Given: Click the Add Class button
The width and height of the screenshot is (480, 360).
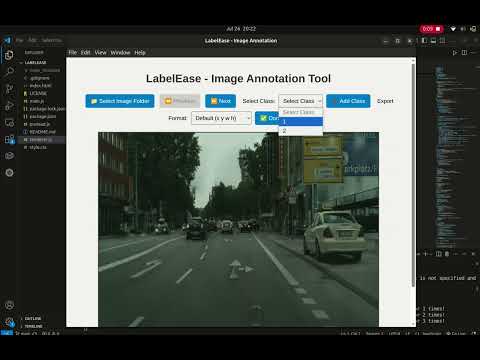Looking at the screenshot, I should point(348,101).
